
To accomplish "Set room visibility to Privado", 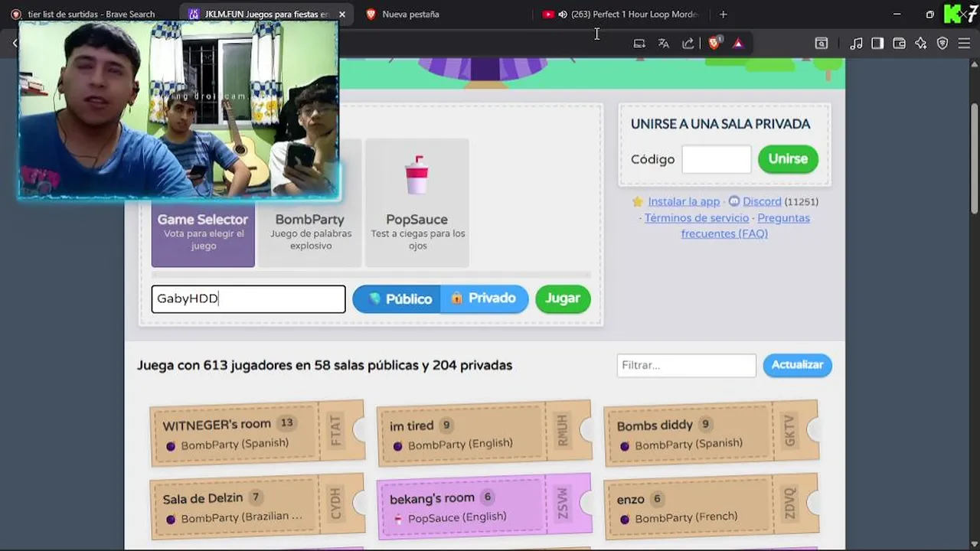I will click(484, 298).
